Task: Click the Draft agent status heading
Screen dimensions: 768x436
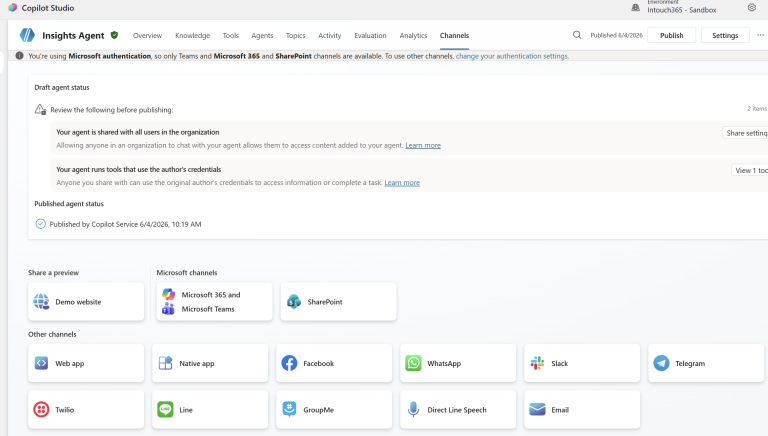Action: pos(62,87)
